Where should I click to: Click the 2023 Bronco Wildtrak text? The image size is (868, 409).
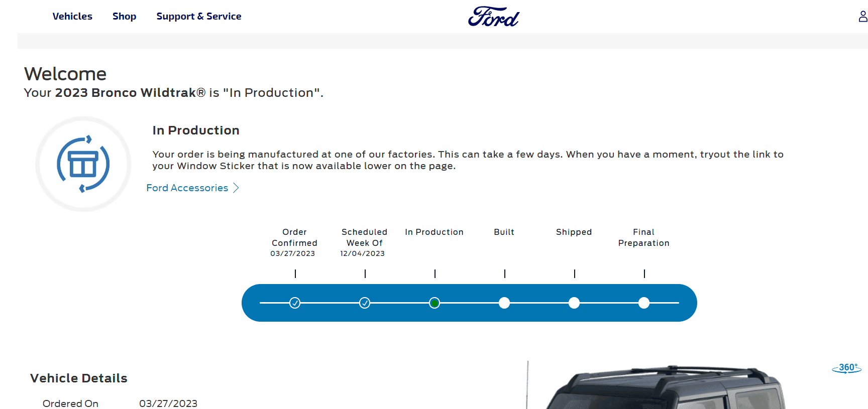(130, 93)
